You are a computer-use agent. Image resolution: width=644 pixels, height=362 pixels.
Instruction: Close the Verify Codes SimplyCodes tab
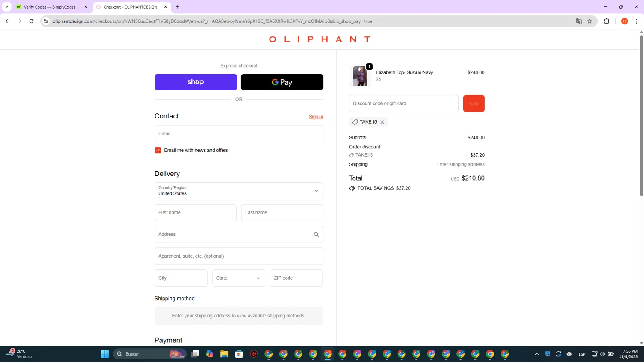click(86, 7)
